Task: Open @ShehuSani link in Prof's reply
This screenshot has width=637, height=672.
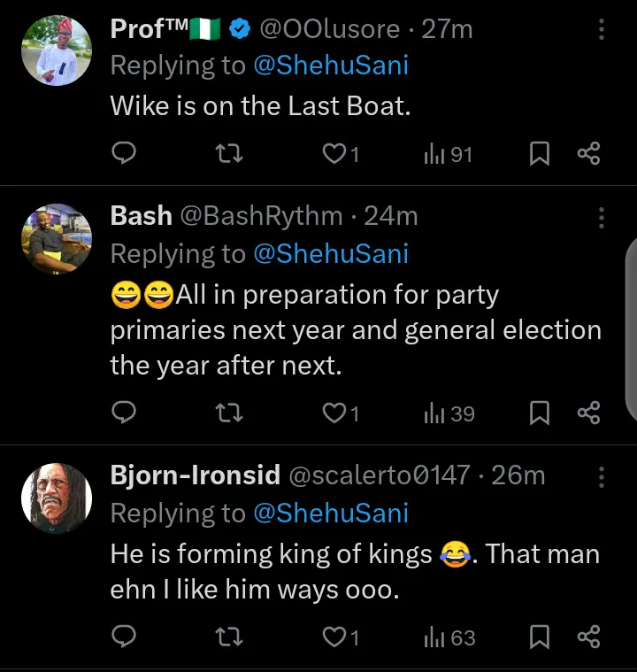Action: coord(331,66)
